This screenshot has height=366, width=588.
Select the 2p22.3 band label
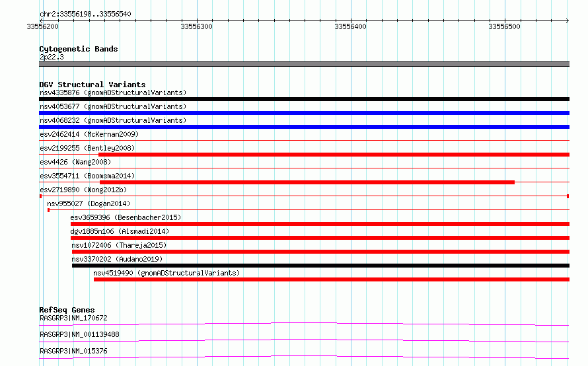pyautogui.click(x=52, y=57)
